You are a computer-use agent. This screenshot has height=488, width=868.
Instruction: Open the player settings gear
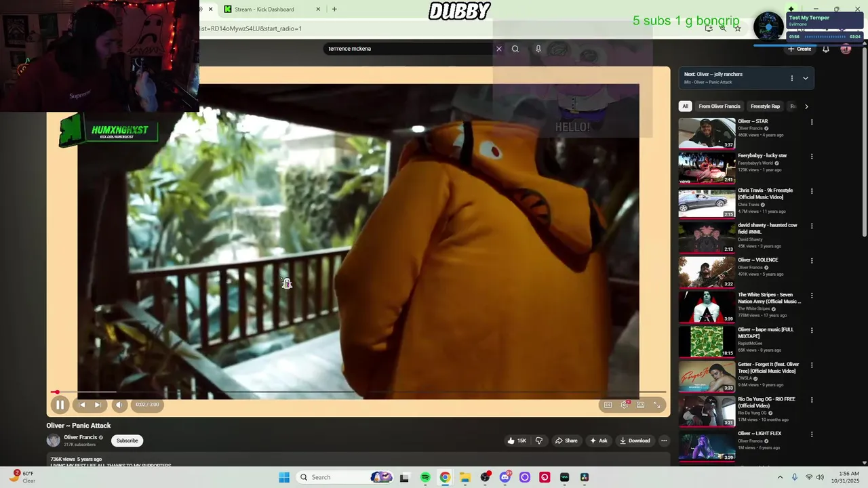point(625,405)
